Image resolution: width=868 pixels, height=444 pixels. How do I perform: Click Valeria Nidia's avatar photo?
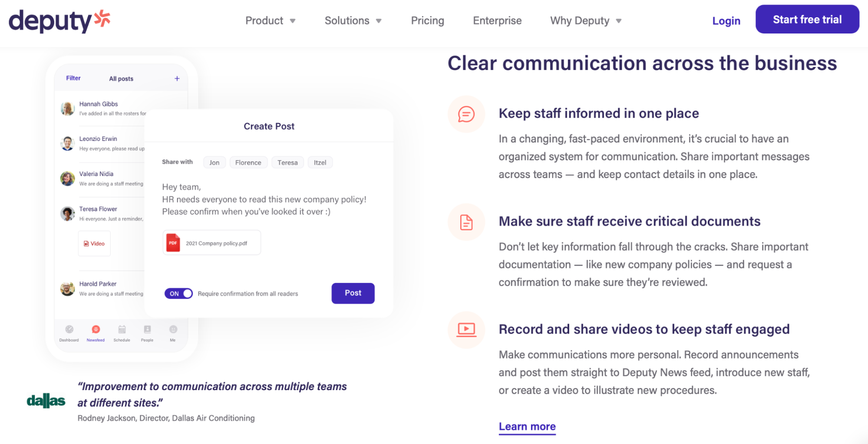[x=67, y=179]
